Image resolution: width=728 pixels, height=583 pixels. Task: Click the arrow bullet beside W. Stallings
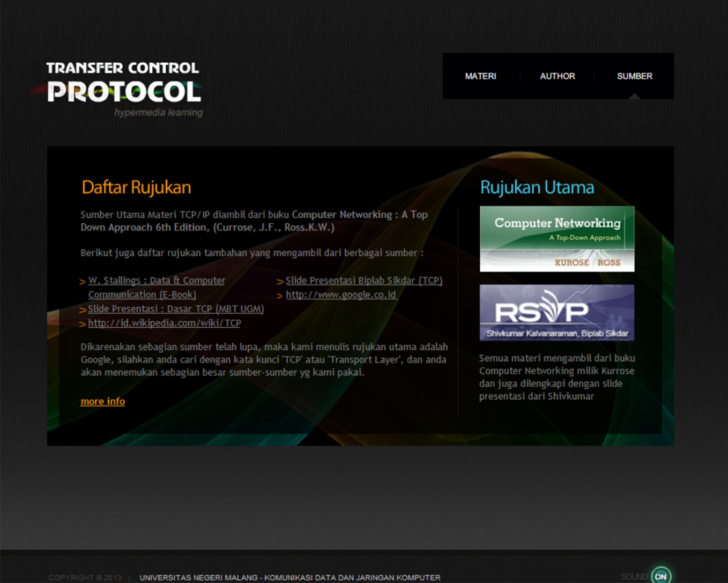click(83, 282)
